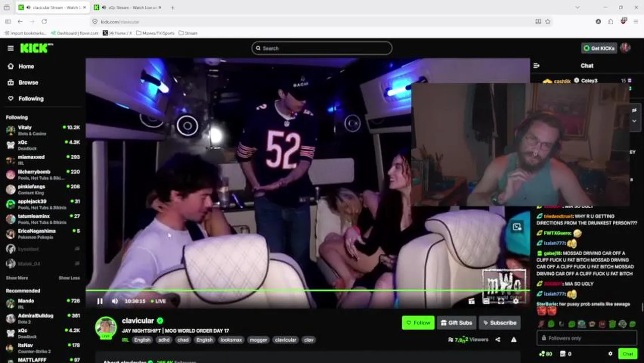The height and width of the screenshot is (363, 644).
Task: Select clavicular Stream browser tab
Action: point(53,8)
